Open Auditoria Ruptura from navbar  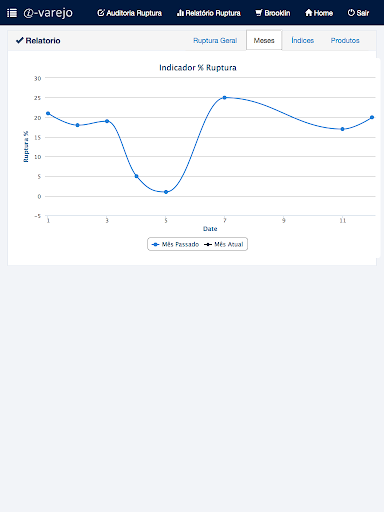coord(129,13)
